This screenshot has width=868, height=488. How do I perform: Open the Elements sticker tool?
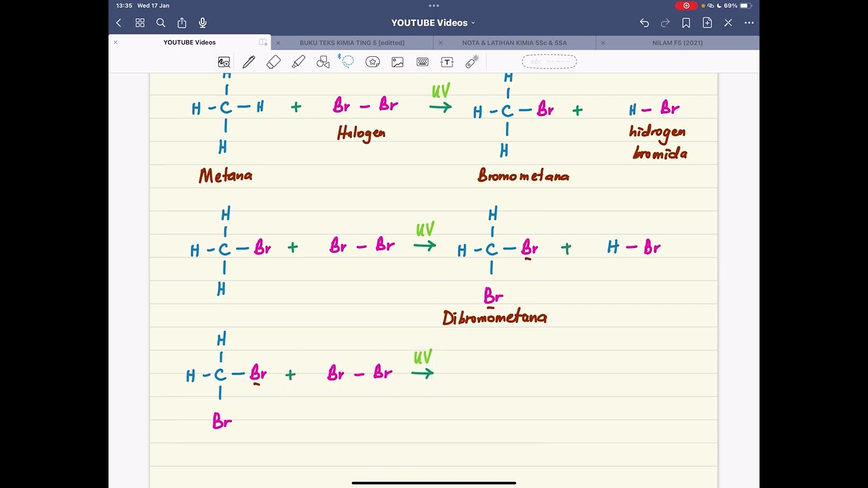click(x=372, y=62)
